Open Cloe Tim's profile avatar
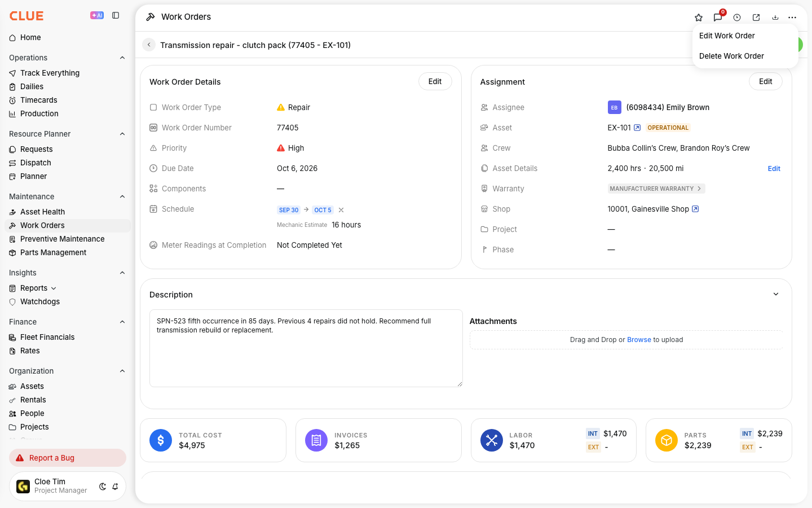 pyautogui.click(x=23, y=487)
